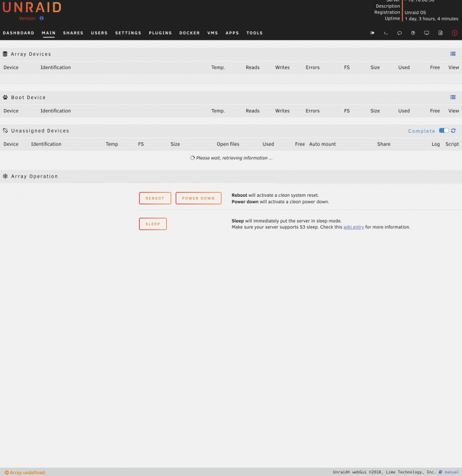Refresh the Unassigned Devices list

[x=454, y=131]
